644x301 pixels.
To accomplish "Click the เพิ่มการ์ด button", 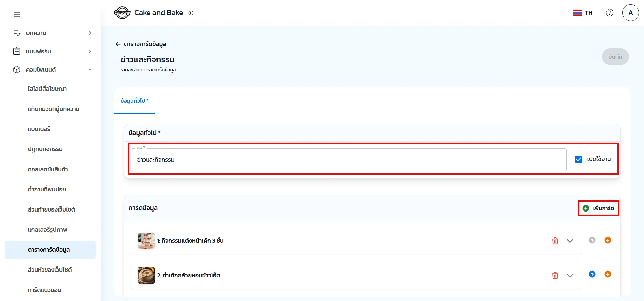I will coord(598,208).
